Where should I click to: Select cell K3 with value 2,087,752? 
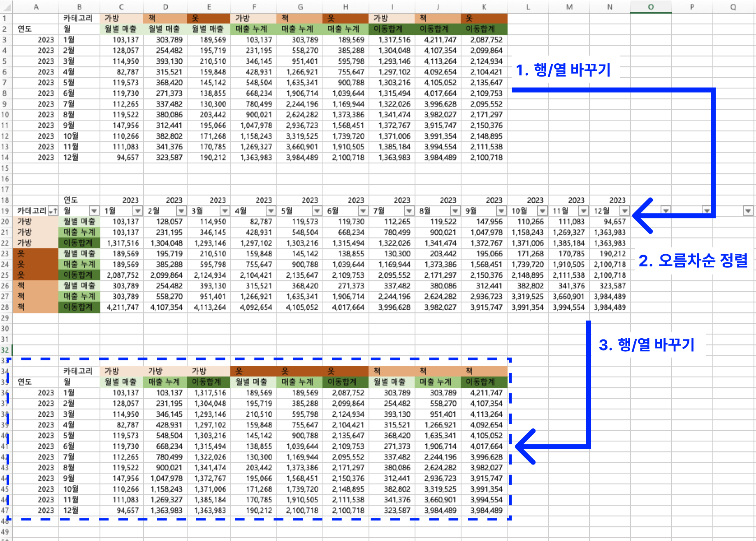484,40
